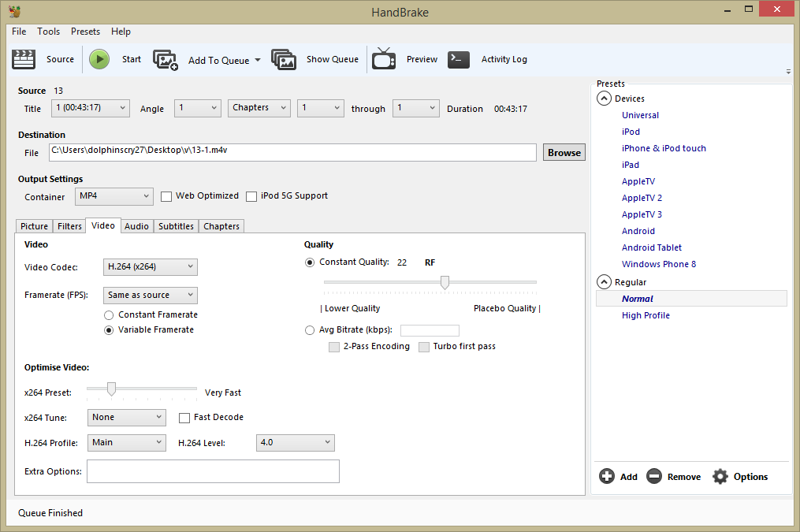Open the Title dropdown showing 1 (00:43:17)
Image resolution: width=800 pixels, height=532 pixels.
tap(91, 108)
